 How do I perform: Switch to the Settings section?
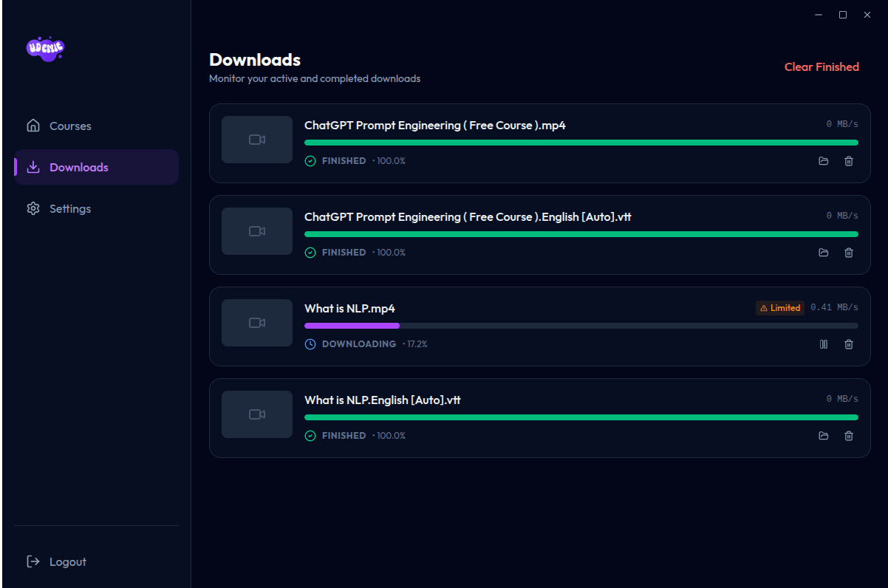70,208
